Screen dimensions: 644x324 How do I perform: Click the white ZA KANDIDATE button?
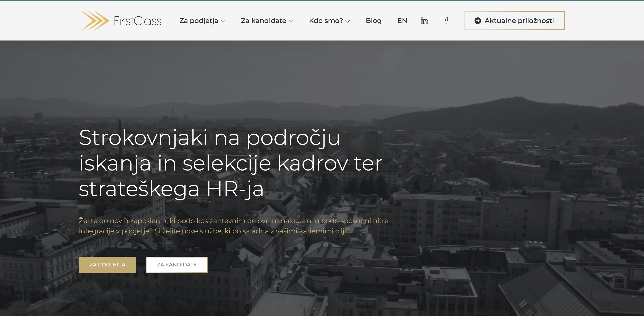click(x=177, y=265)
